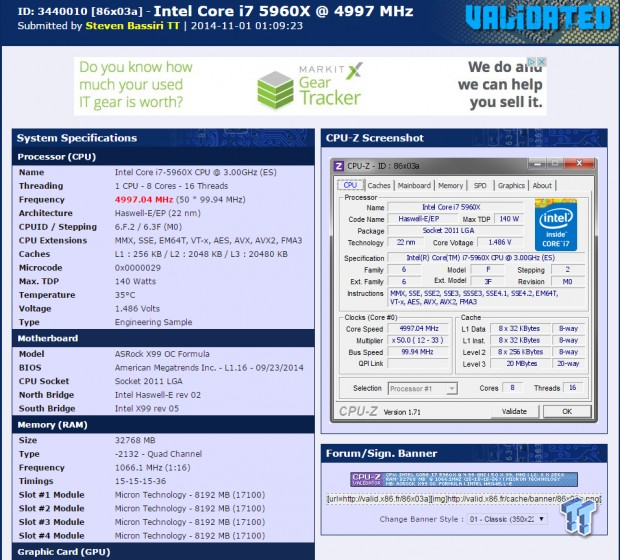Close the CPU-Z window with red X
The width and height of the screenshot is (620, 560).
(579, 163)
